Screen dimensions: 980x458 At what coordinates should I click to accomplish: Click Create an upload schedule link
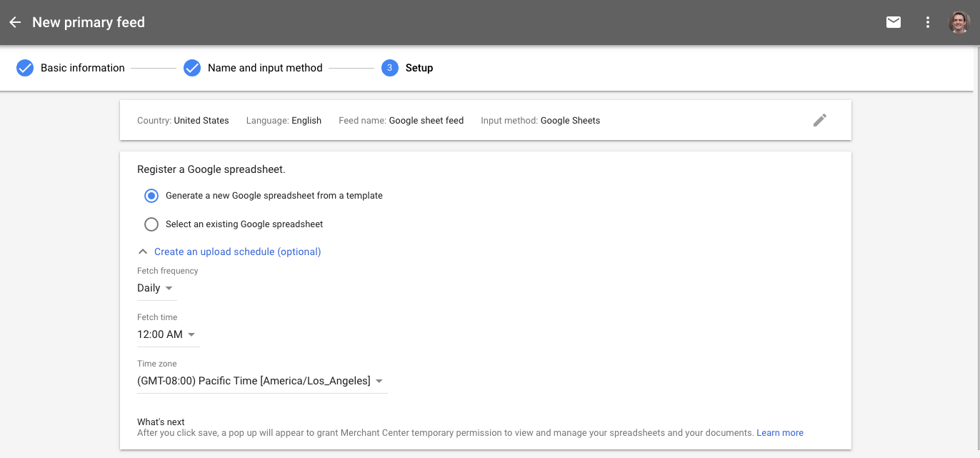237,252
